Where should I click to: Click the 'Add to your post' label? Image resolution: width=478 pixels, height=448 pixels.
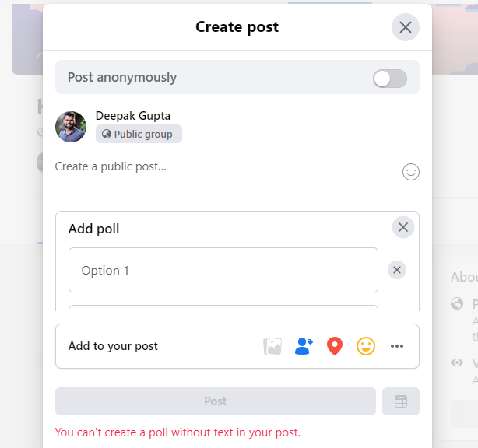click(x=113, y=346)
